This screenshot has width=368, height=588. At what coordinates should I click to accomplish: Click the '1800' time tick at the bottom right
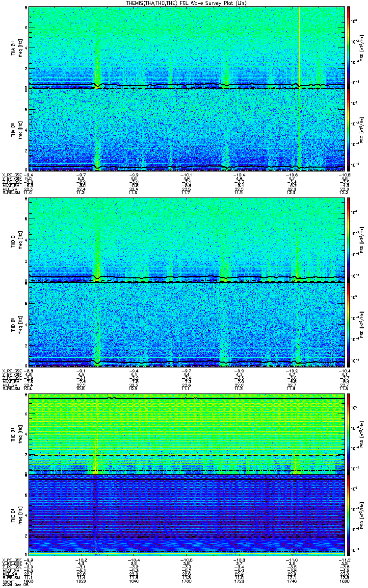[x=344, y=582]
